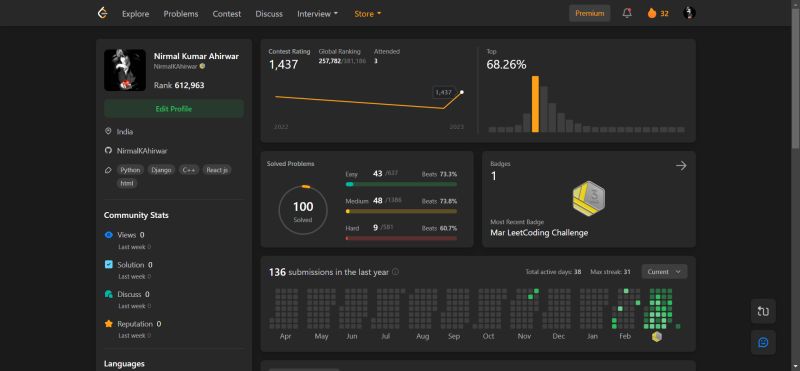The width and height of the screenshot is (800, 371).
Task: Open the Problems page
Action: [x=181, y=14]
